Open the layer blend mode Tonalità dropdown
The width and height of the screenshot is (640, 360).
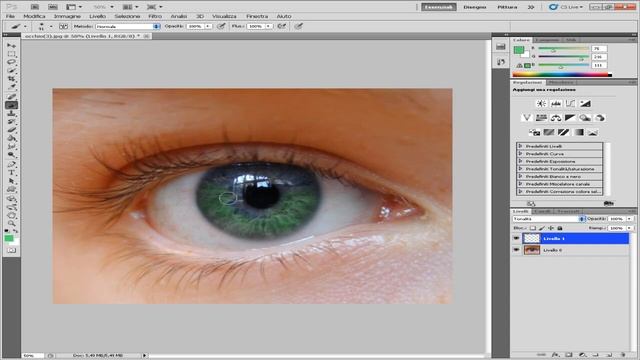tap(549, 219)
